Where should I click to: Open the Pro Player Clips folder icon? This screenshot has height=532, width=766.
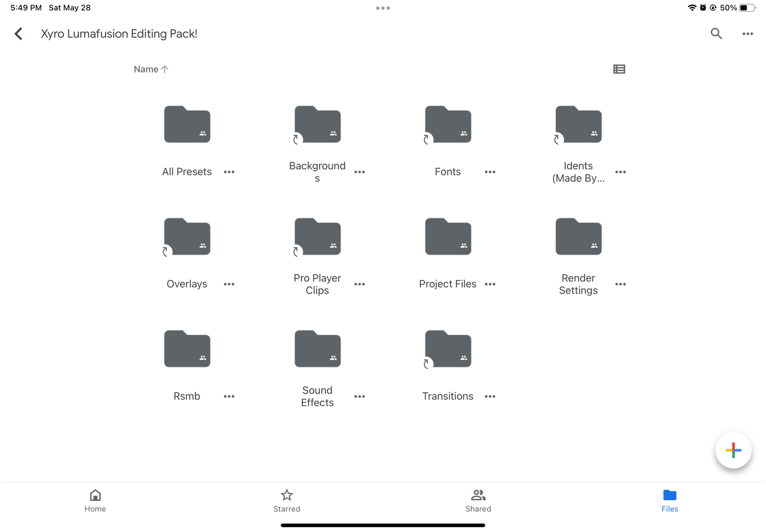pos(317,236)
